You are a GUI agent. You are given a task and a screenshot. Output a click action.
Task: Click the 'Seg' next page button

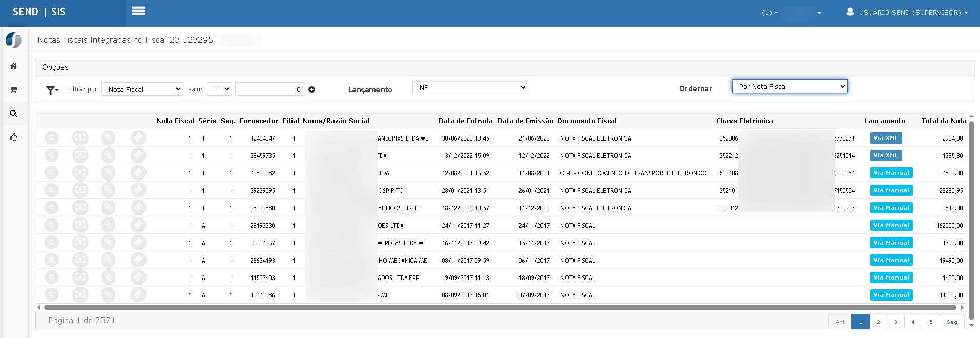[x=952, y=322]
